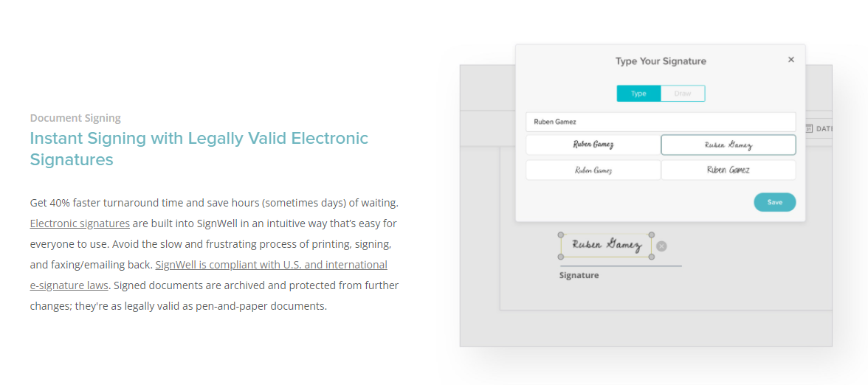Remove the placed signature with the circular x icon

661,246
